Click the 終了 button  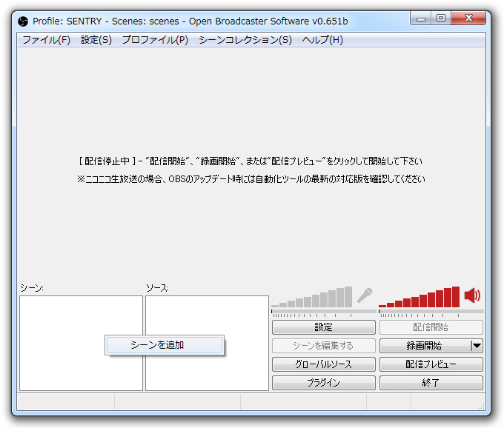pyautogui.click(x=431, y=383)
